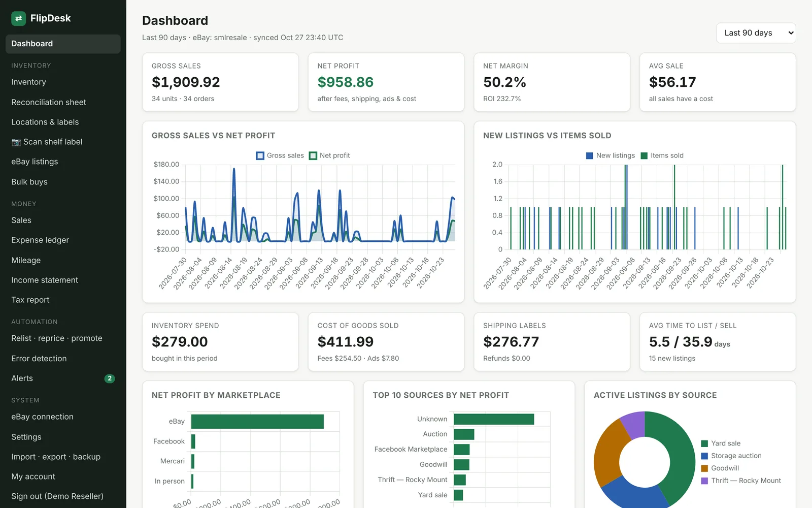Sign out of Demo Reseller
812x508 pixels.
63,496
